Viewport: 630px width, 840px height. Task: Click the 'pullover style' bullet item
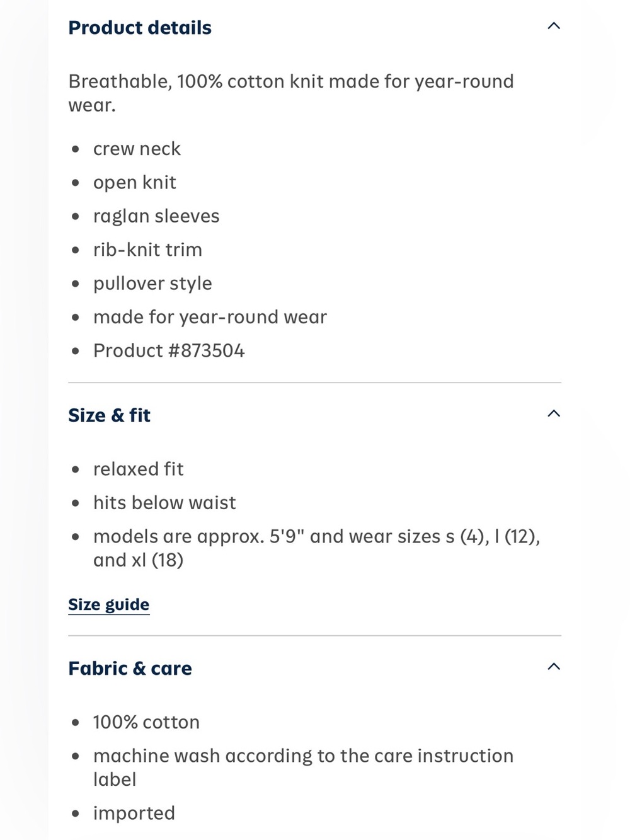coord(152,284)
